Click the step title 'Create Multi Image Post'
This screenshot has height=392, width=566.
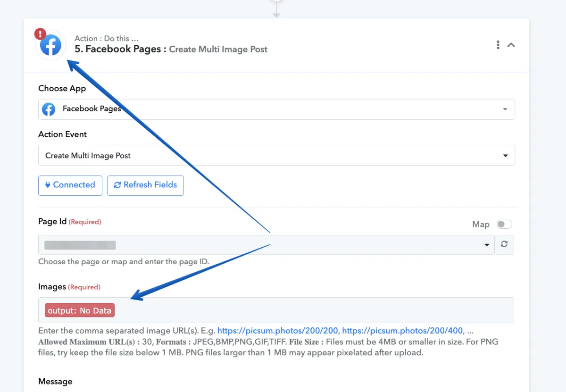218,49
